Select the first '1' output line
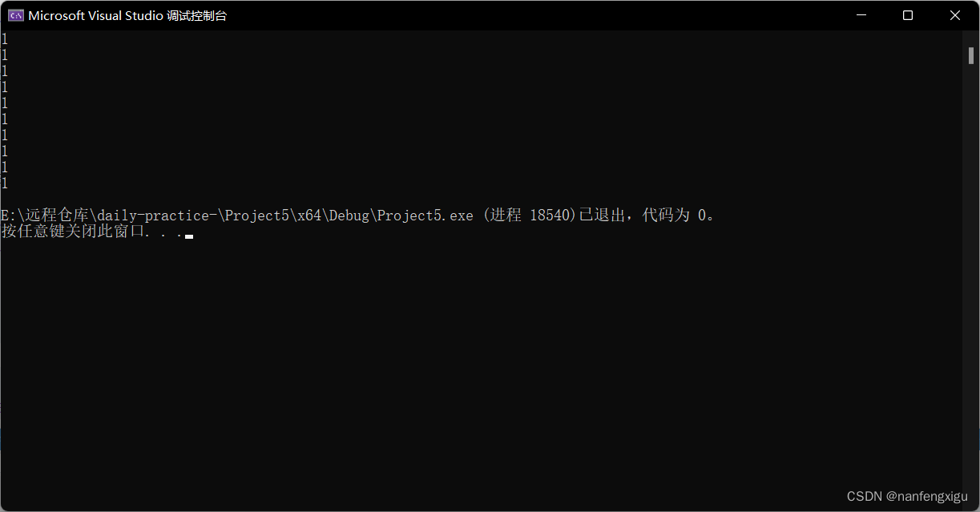Screen dimensions: 980x512 click(x=4, y=38)
